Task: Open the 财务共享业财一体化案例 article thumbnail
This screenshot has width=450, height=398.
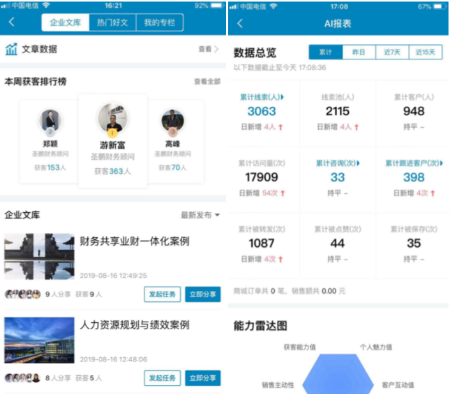Action: pos(39,256)
